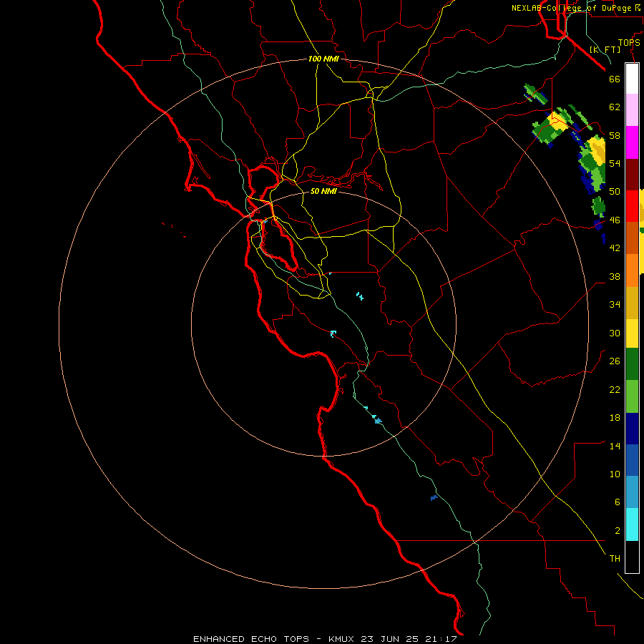Click the 100 NMI range ring label

point(323,59)
